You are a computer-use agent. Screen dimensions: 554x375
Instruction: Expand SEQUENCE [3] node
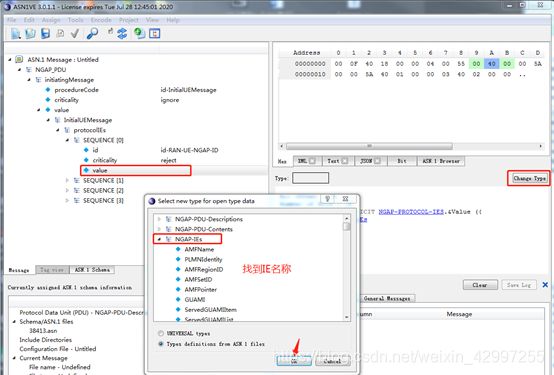point(67,200)
